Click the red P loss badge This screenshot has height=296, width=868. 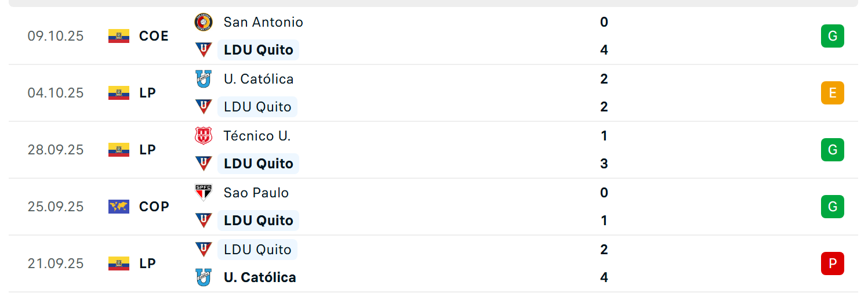point(833,263)
